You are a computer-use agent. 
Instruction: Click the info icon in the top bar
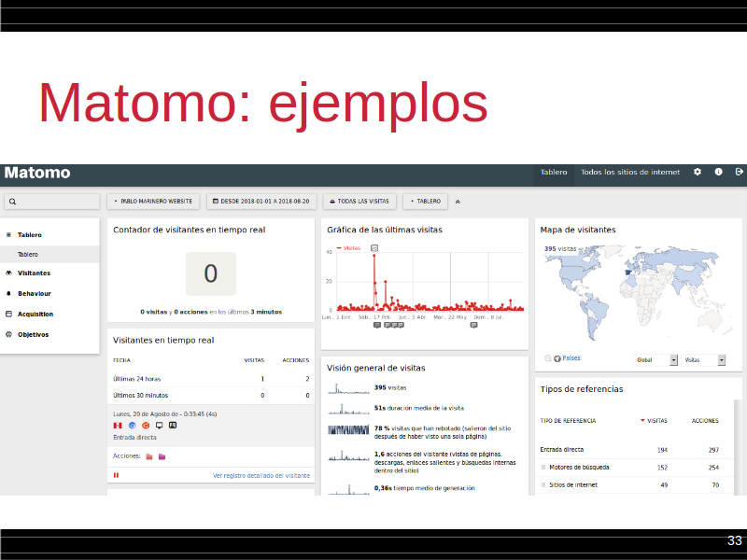pyautogui.click(x=719, y=173)
